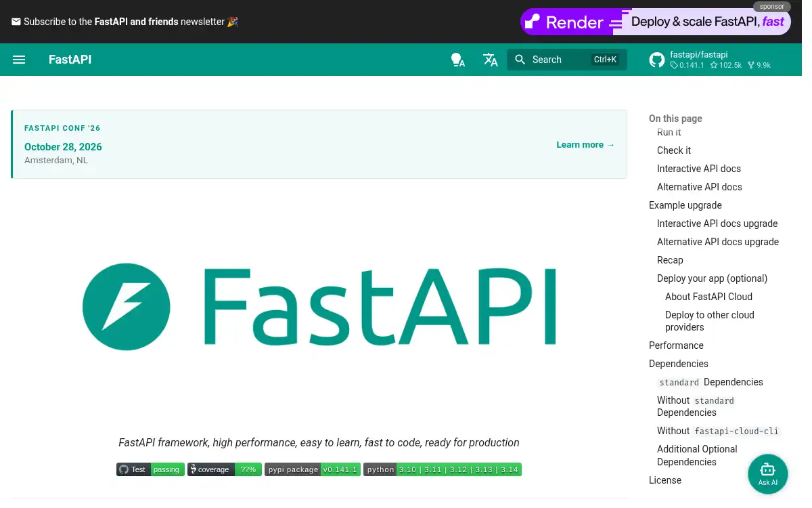Jump to Example upgrade section
The image size is (812, 508).
tap(685, 205)
